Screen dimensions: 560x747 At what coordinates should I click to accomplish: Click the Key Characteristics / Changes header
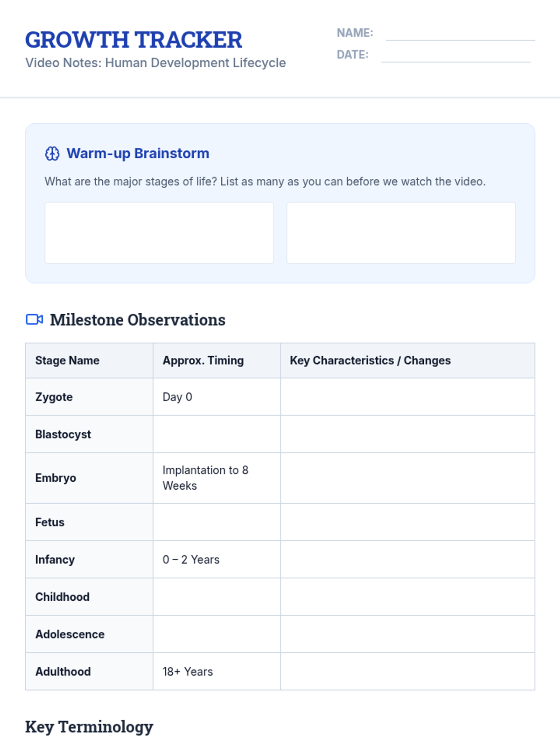coord(370,360)
